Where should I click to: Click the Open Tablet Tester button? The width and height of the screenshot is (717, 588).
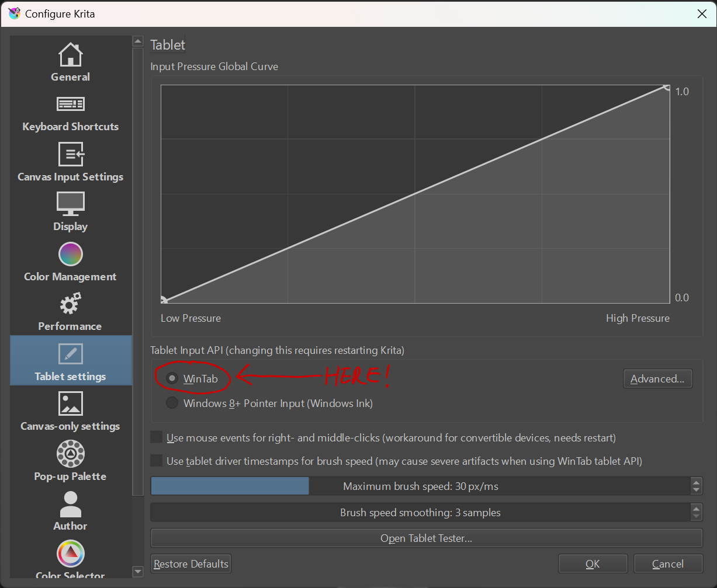426,538
